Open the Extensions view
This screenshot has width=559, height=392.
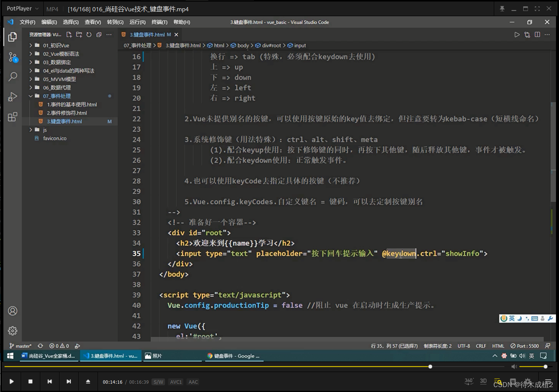point(12,117)
